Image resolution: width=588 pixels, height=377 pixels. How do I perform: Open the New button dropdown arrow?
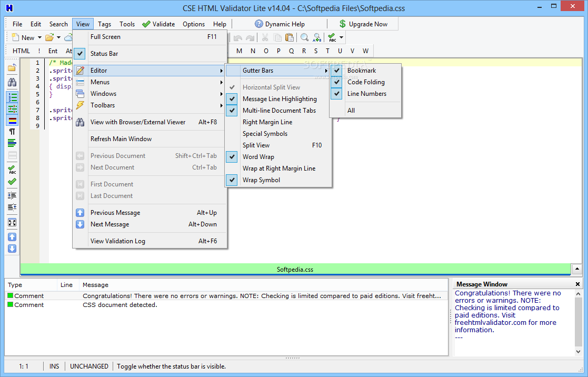[x=39, y=37]
